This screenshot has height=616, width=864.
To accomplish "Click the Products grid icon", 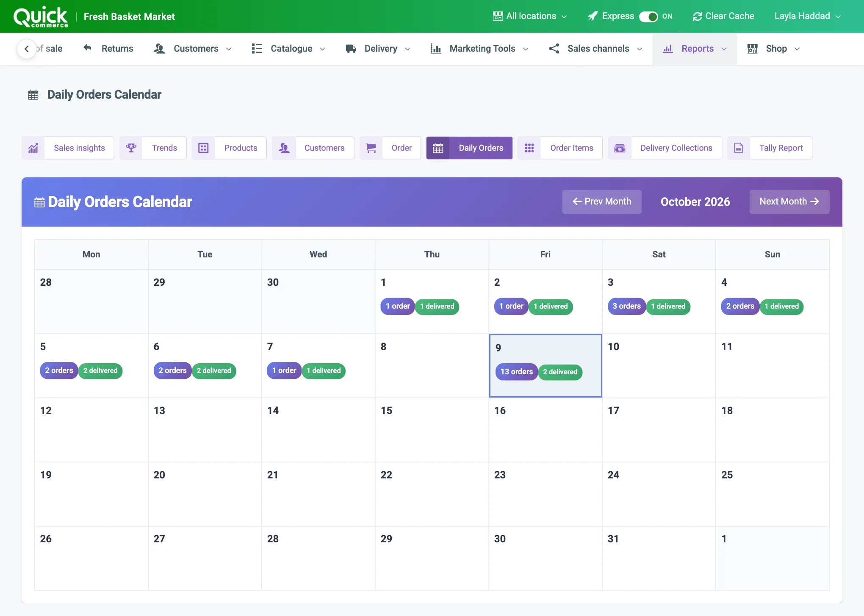I will pyautogui.click(x=204, y=148).
